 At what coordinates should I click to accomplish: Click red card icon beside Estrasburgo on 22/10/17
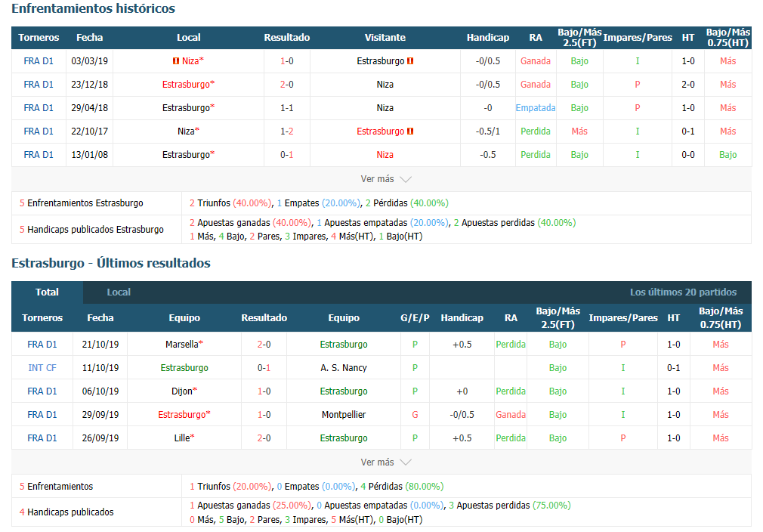(x=410, y=131)
